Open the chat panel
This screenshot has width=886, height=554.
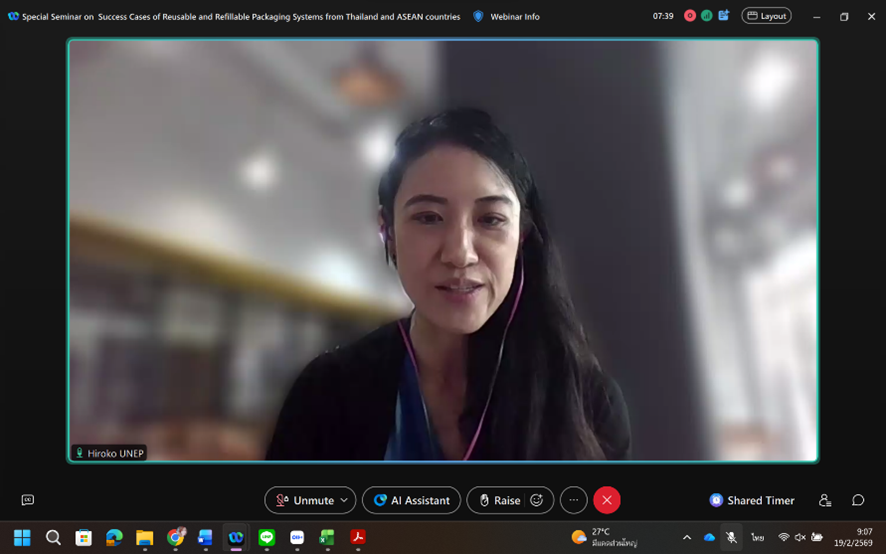tap(858, 500)
